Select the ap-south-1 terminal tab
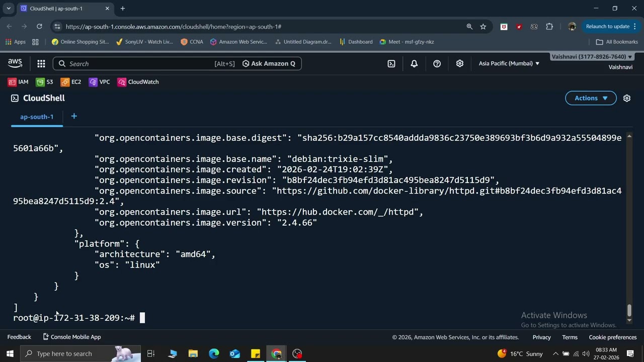Screen dimensions: 644x362 pyautogui.click(x=37, y=117)
